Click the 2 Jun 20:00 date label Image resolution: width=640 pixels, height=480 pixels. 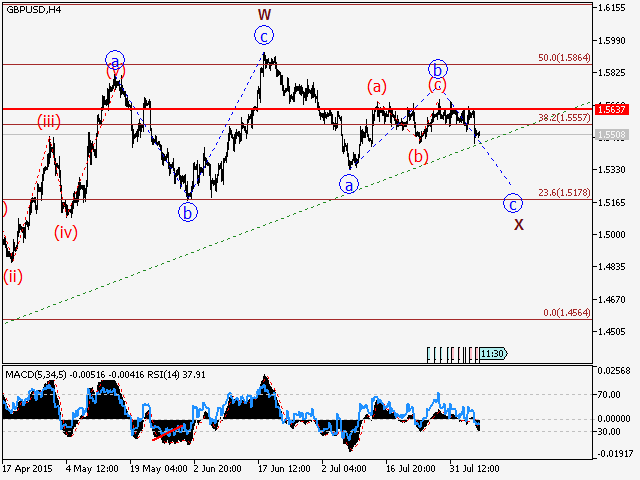pyautogui.click(x=217, y=469)
